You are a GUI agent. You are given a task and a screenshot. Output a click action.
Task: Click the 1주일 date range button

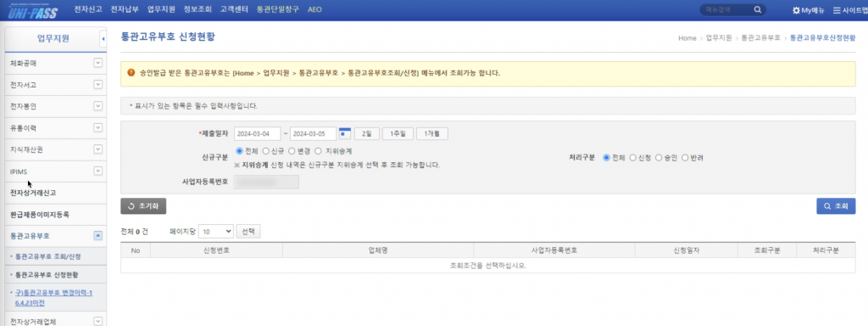(398, 133)
